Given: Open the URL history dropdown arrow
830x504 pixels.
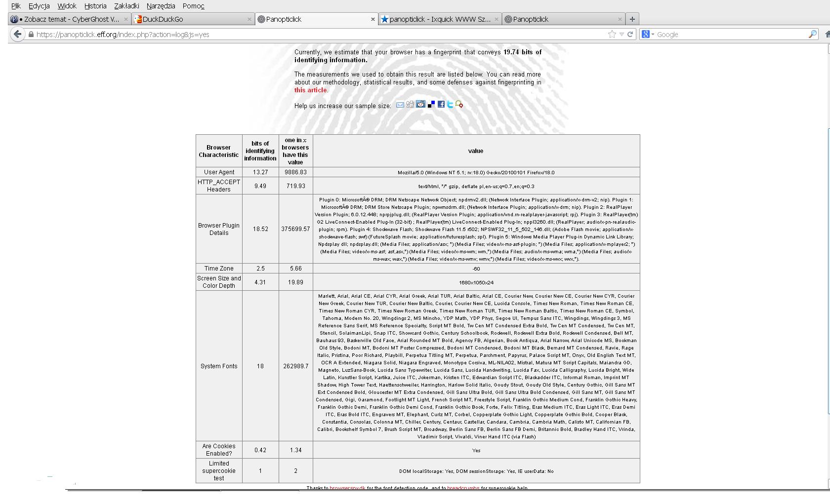Looking at the screenshot, I should pos(622,35).
